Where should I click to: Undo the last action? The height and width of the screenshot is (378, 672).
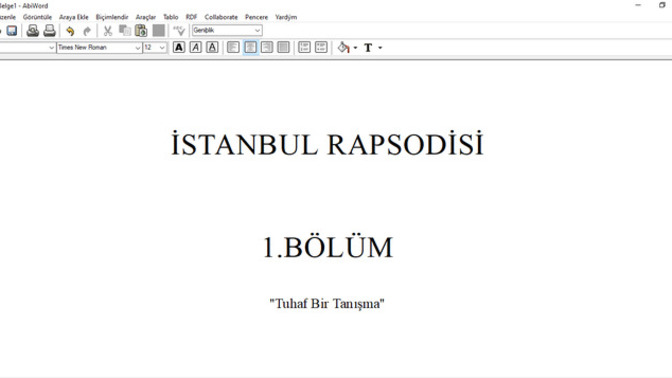coord(70,31)
